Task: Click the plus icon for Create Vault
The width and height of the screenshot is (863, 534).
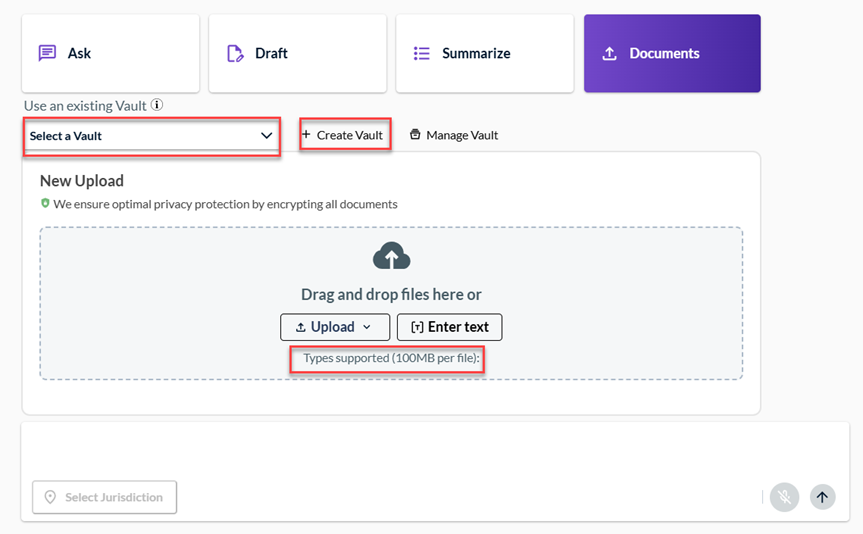Action: pyautogui.click(x=306, y=135)
